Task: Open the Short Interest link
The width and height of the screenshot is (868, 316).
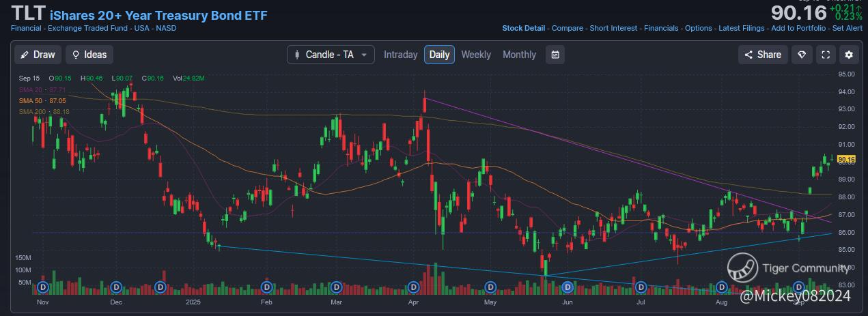Action: point(613,28)
